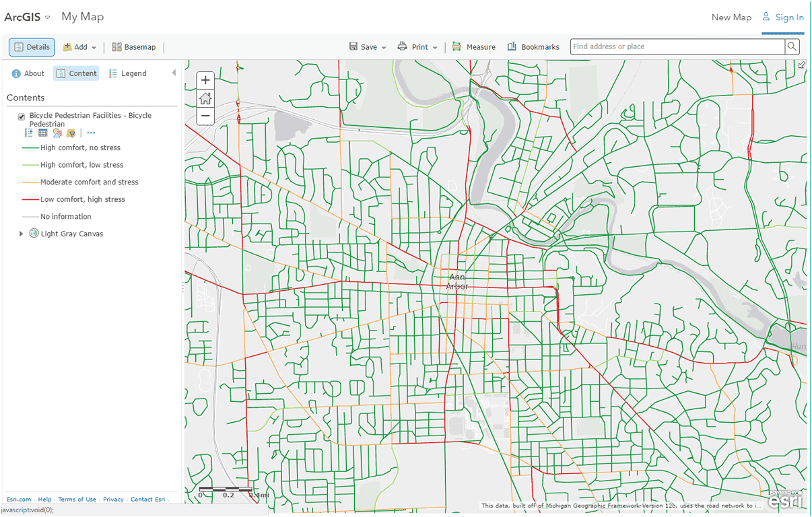The height and width of the screenshot is (517, 812).
Task: Zoom out of the map
Action: 205,116
